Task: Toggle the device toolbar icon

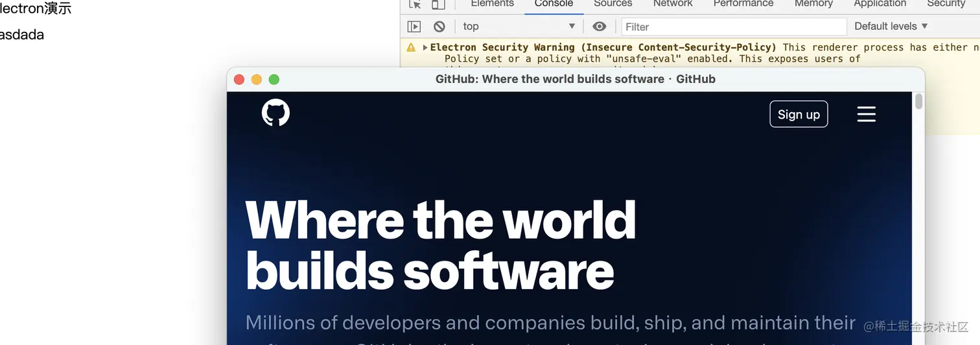Action: click(x=439, y=4)
